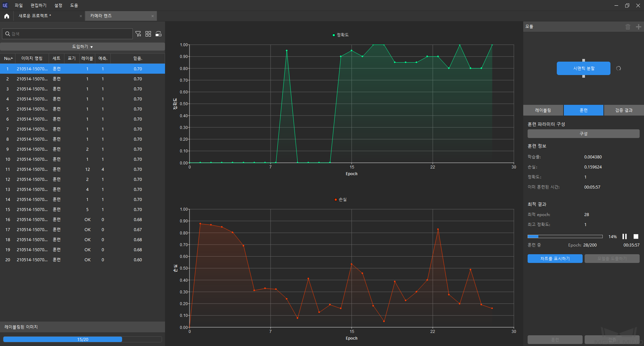Viewport: 644px width, 346px height.
Task: Click the remaining time 00:35:57
Action: point(632,245)
